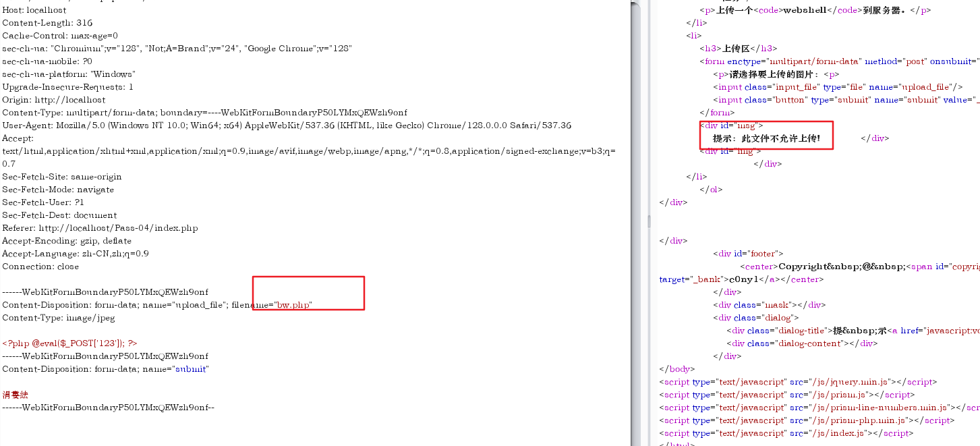
Task: Click the 'Accept-Encoding: gzip, deflate' line
Action: pos(67,241)
